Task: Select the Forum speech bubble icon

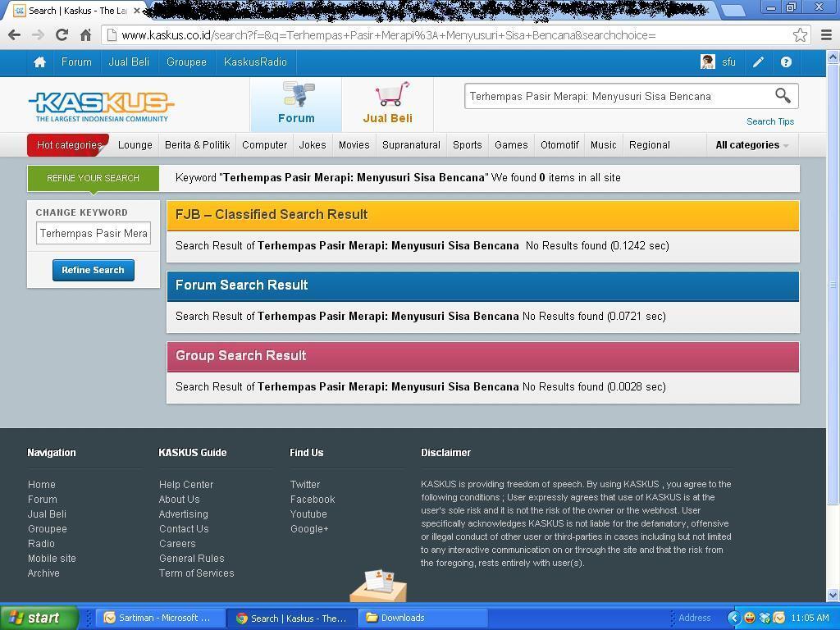Action: [x=299, y=95]
